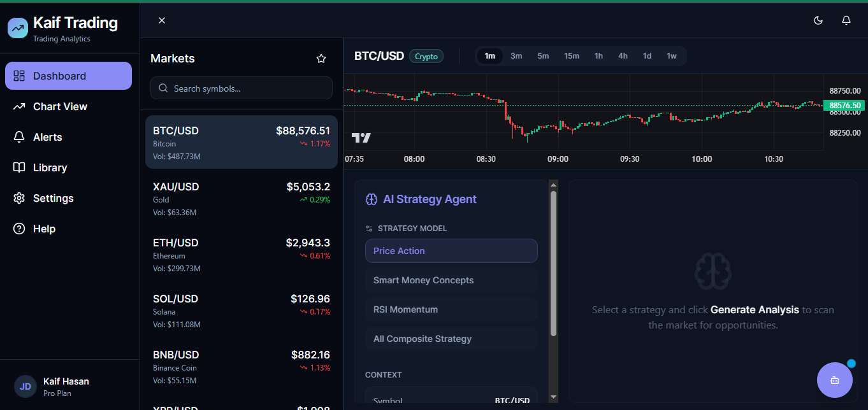Viewport: 868px width, 410px height.
Task: Click the Dashboard grid icon
Action: point(19,76)
